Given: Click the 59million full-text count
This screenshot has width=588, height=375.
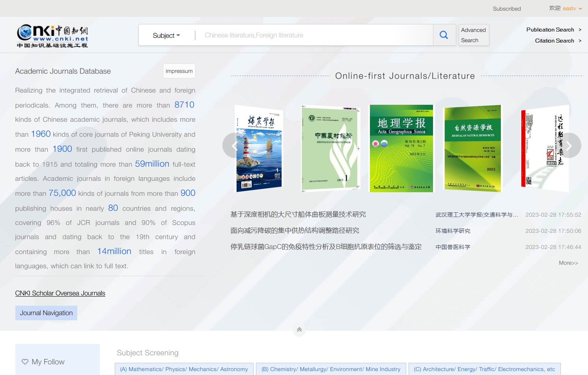Looking at the screenshot, I should point(152,164).
